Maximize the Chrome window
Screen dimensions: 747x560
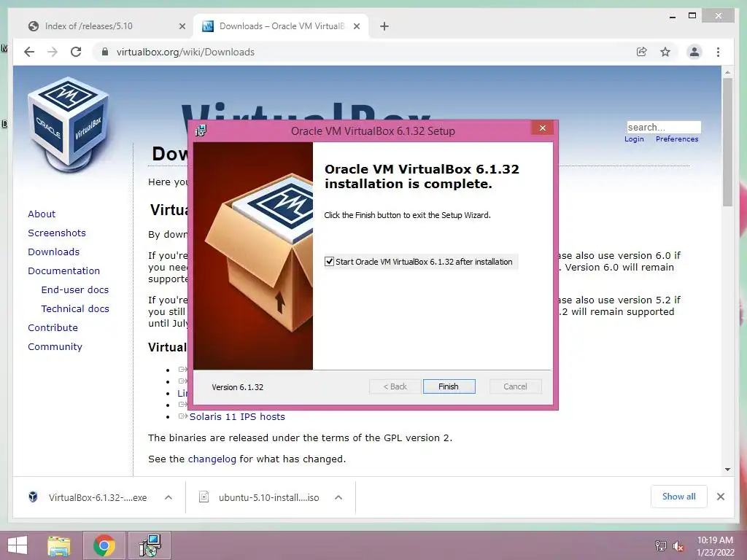click(x=692, y=16)
